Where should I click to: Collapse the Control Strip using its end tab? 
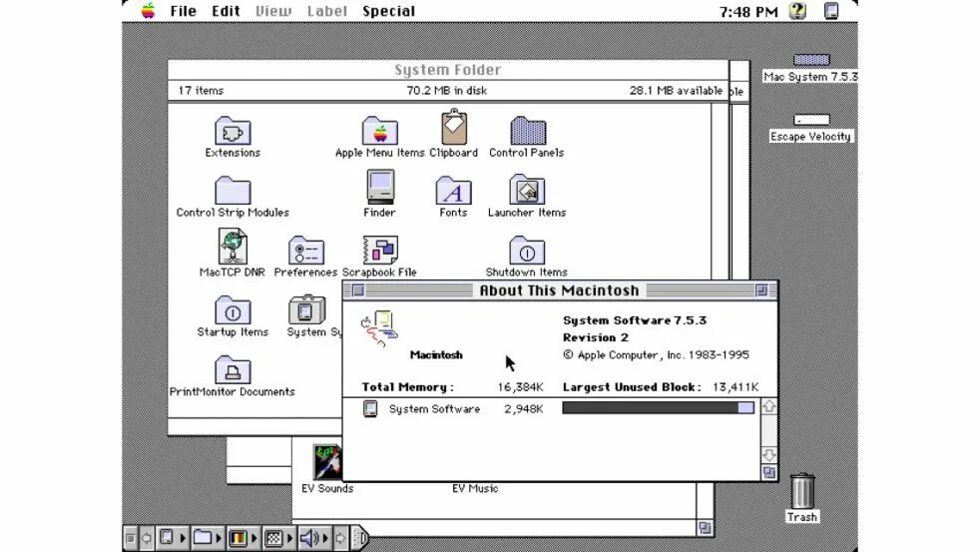(360, 538)
